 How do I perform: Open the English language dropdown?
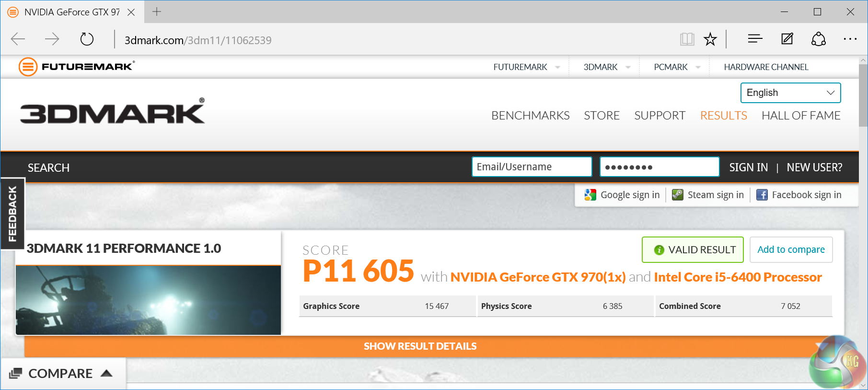(x=791, y=93)
